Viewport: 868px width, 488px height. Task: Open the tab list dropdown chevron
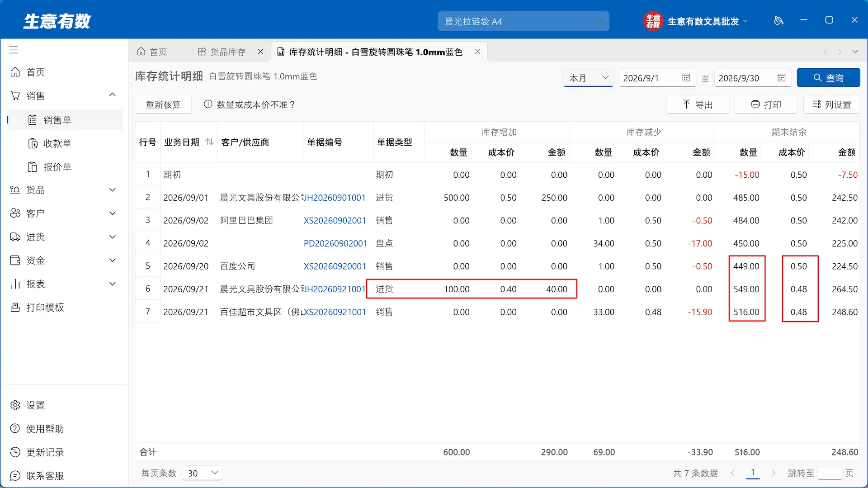[x=855, y=52]
